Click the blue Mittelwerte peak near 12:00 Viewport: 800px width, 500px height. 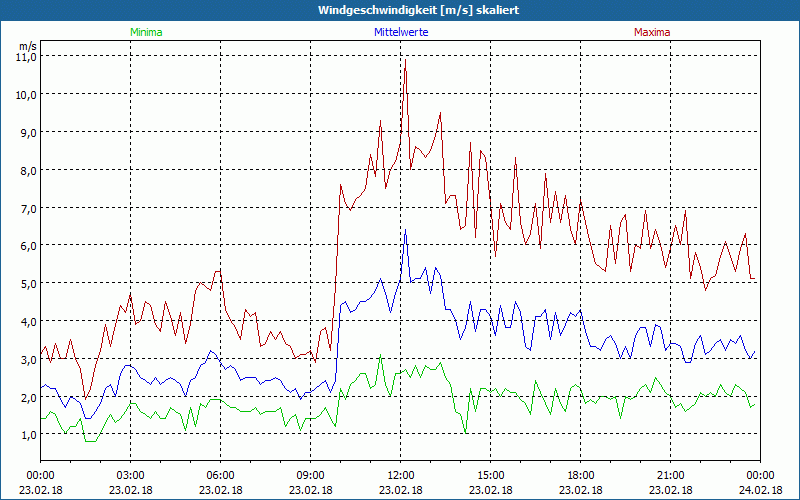tap(406, 231)
